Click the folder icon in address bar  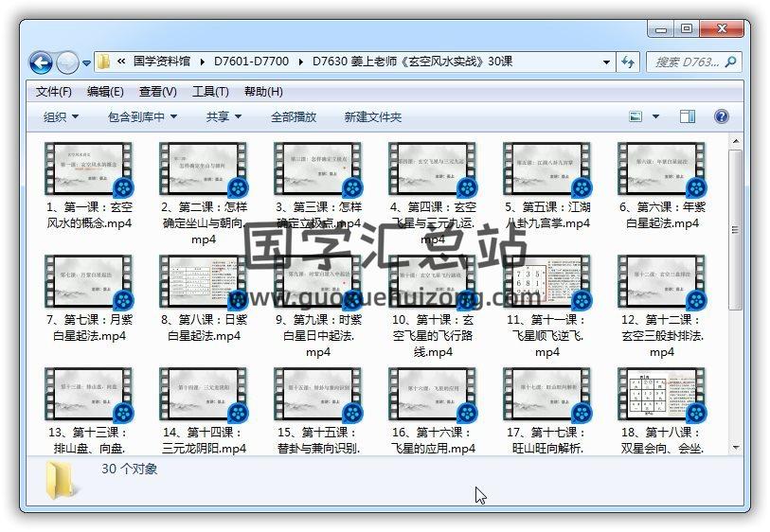pos(103,62)
